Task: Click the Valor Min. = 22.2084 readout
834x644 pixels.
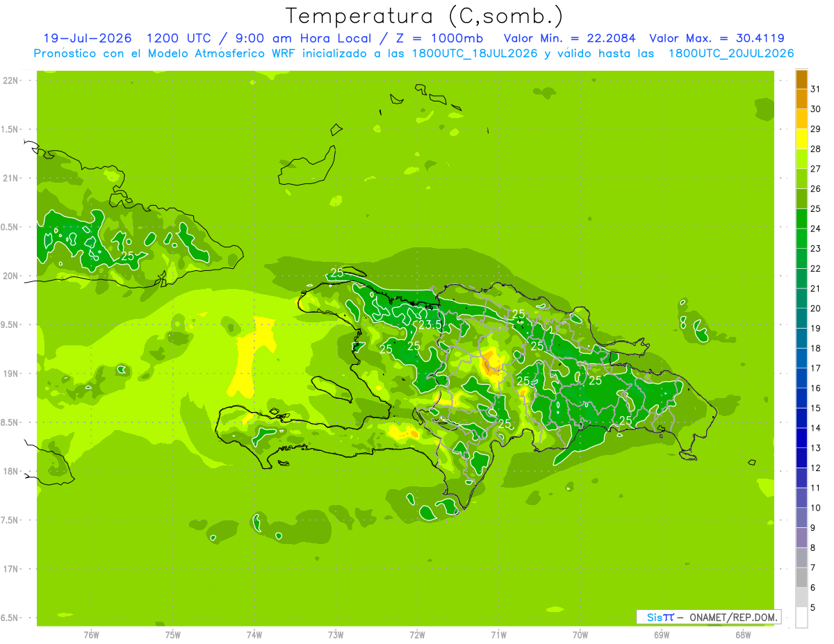Action: click(x=569, y=38)
